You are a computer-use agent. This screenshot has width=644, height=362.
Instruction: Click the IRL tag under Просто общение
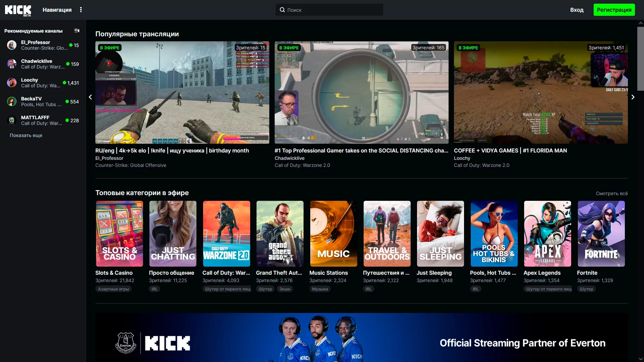[154, 289]
